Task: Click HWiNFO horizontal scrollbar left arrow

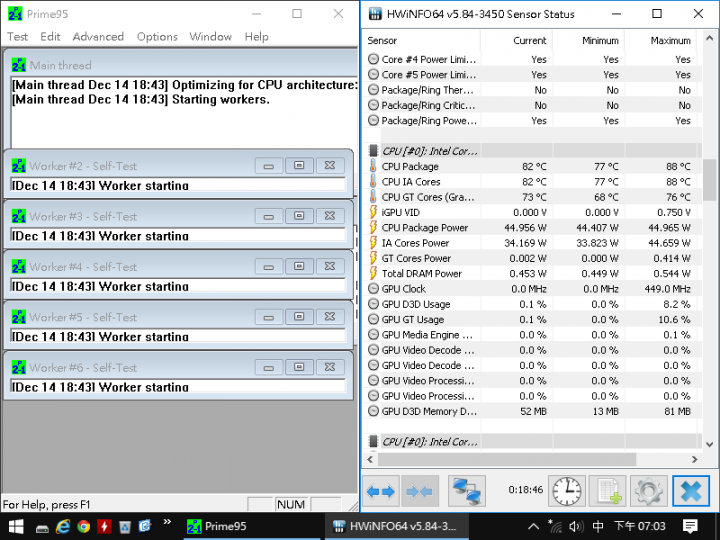Action: click(x=370, y=459)
